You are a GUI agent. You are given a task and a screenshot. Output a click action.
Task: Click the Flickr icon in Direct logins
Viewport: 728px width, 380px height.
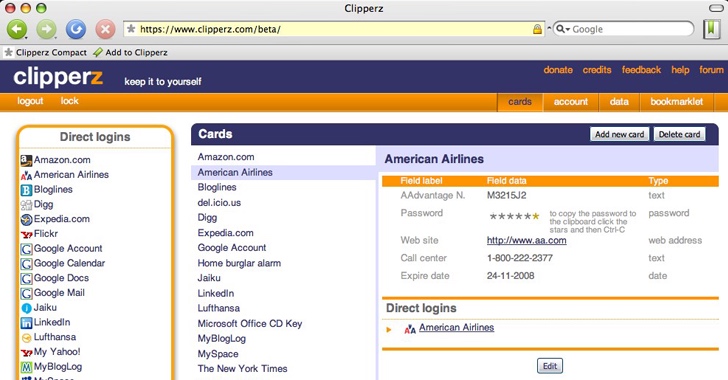(x=26, y=234)
